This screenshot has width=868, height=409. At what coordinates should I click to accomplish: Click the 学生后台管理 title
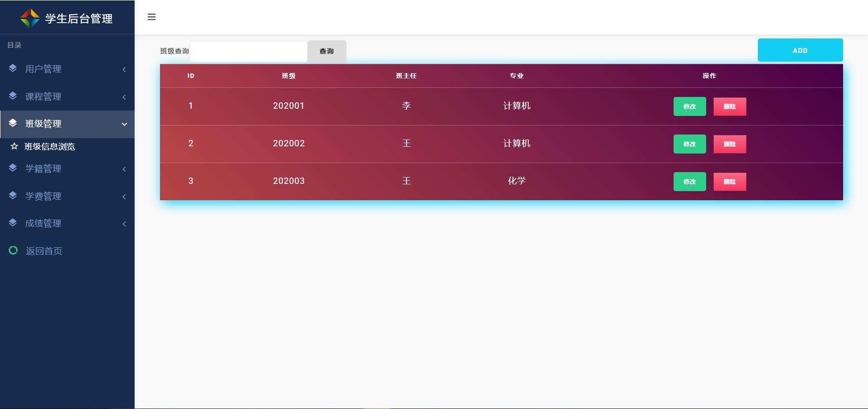click(x=79, y=19)
